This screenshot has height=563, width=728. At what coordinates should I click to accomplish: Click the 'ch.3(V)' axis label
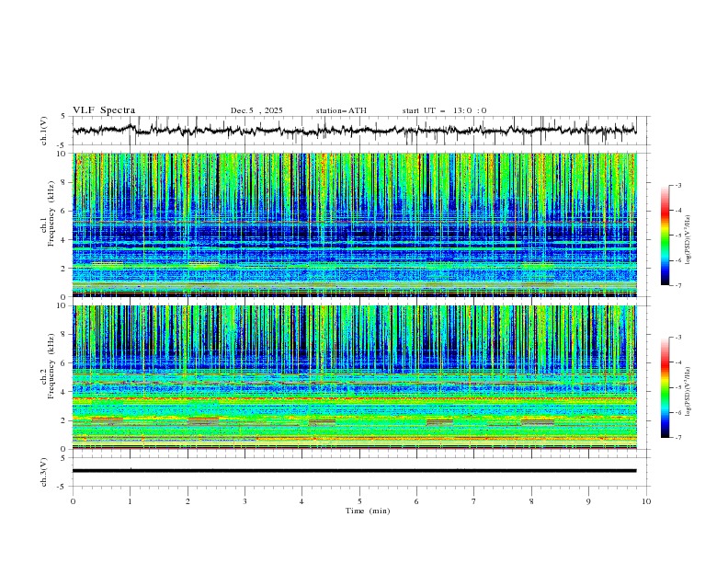point(44,472)
